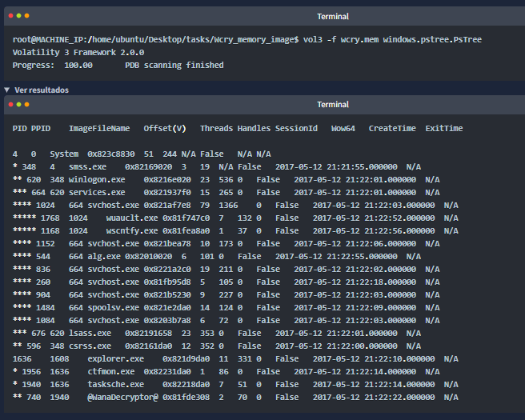Click svchost.exe in the PID 836 row

point(113,269)
